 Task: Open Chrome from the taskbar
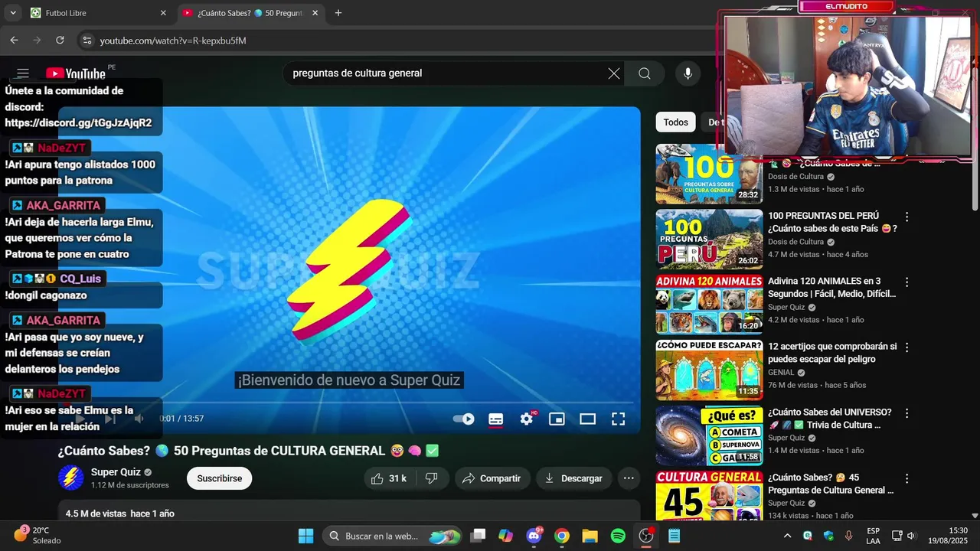[562, 536]
